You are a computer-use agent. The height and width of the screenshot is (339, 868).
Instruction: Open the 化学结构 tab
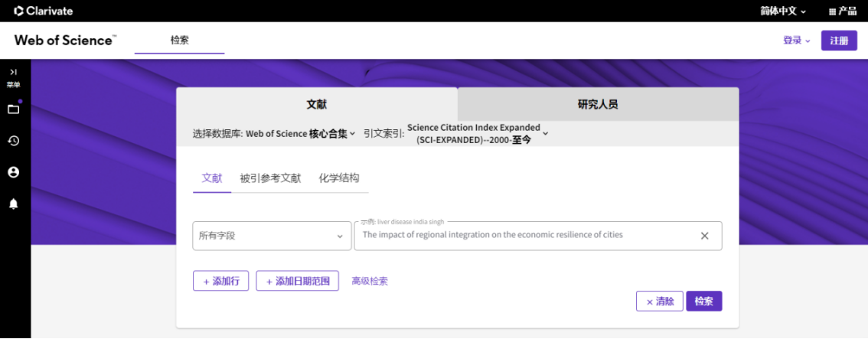(x=339, y=178)
